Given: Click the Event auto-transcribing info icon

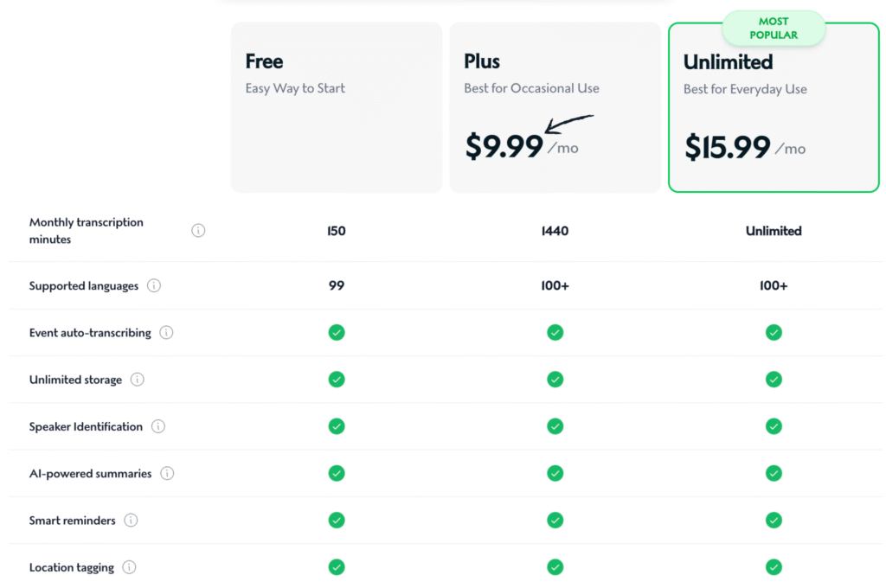Looking at the screenshot, I should (166, 332).
